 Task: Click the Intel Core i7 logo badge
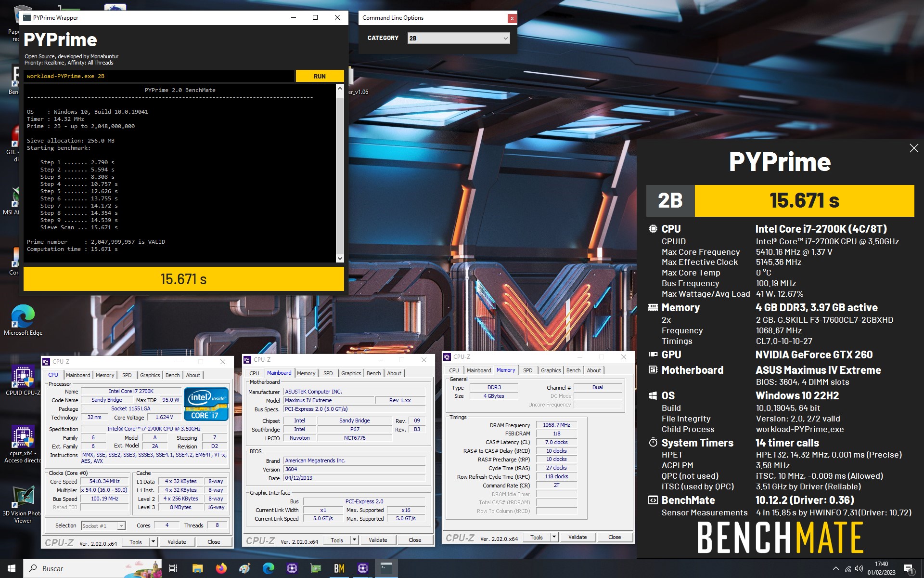tap(206, 404)
